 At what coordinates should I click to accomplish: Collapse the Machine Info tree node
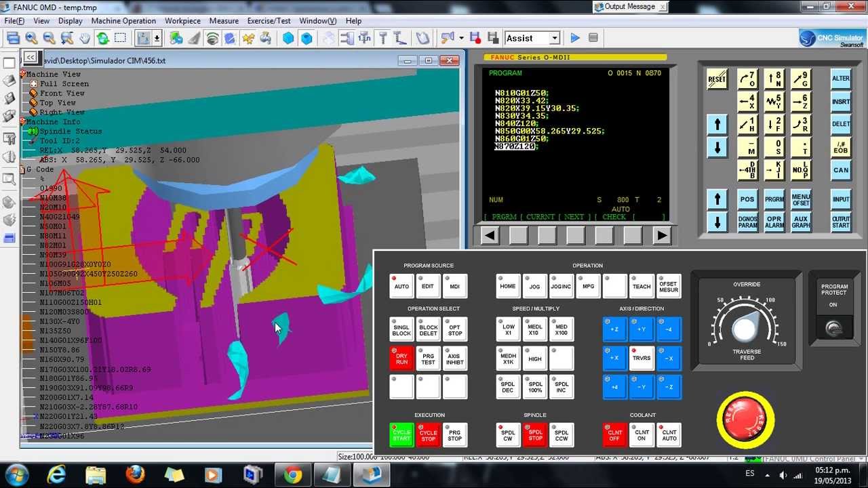point(23,122)
